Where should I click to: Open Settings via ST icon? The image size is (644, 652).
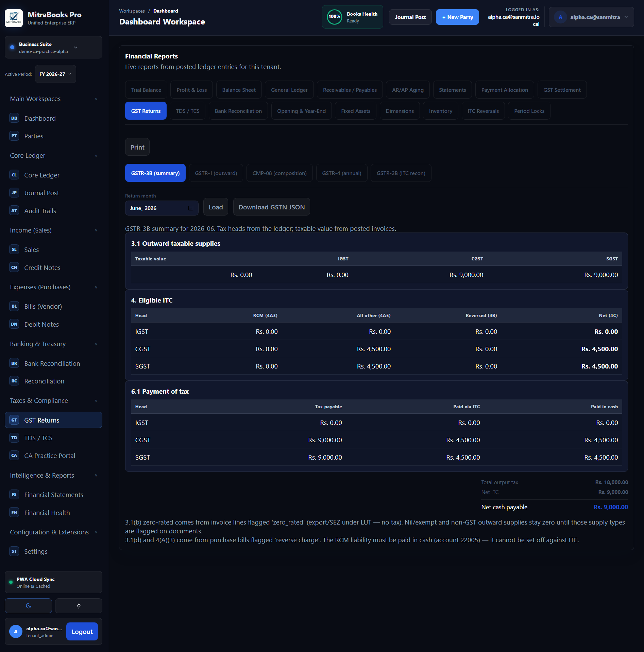point(14,551)
